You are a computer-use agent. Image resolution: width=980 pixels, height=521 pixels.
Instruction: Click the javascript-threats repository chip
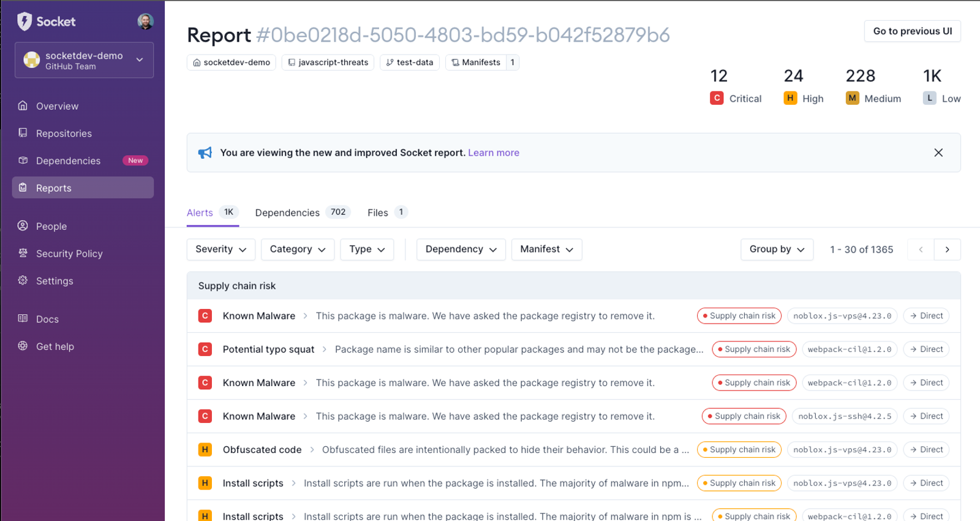[328, 63]
